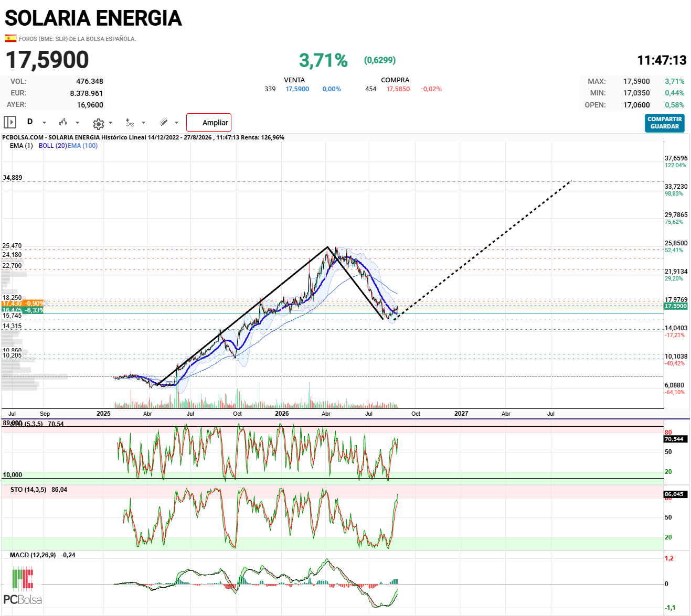Select the BOLL (20) indicator label

[x=52, y=146]
